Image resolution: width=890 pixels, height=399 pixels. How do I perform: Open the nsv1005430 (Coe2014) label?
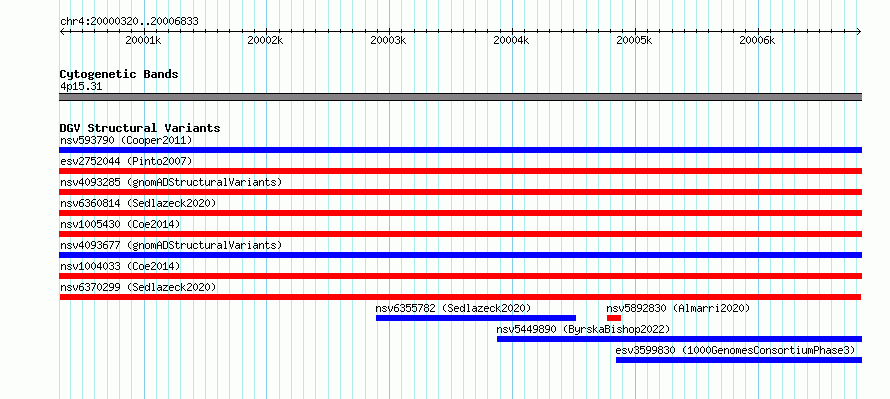coord(120,224)
